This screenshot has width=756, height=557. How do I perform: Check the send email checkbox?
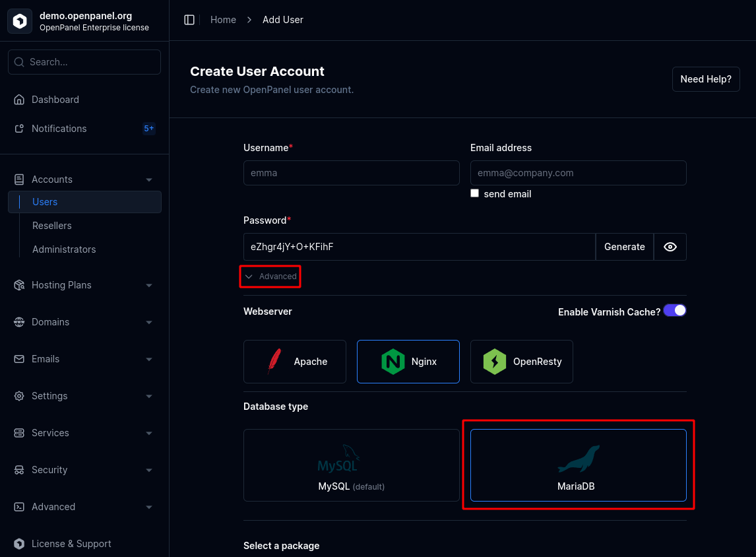tap(475, 193)
